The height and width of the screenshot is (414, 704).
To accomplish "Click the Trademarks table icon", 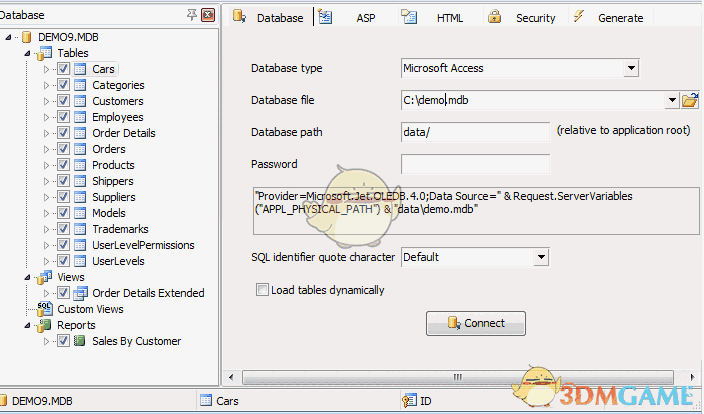I will click(x=80, y=229).
